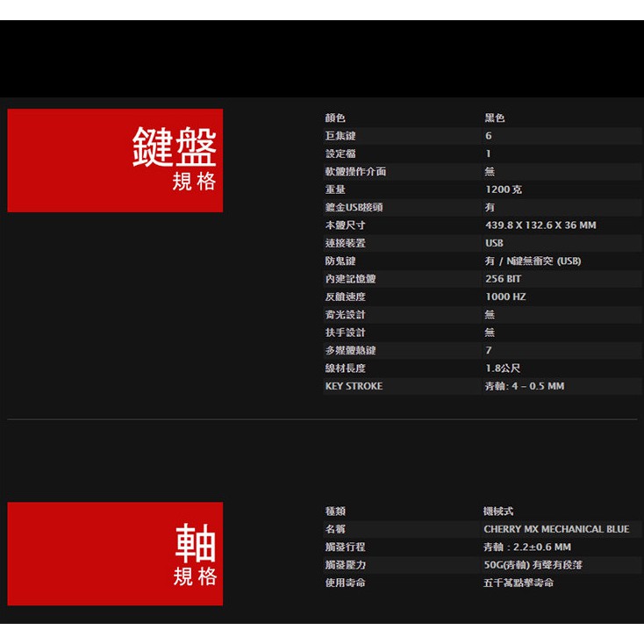Click the 五千萬點擊壽命 lifespan value
Screen dimensions: 644x644
pyautogui.click(x=519, y=583)
